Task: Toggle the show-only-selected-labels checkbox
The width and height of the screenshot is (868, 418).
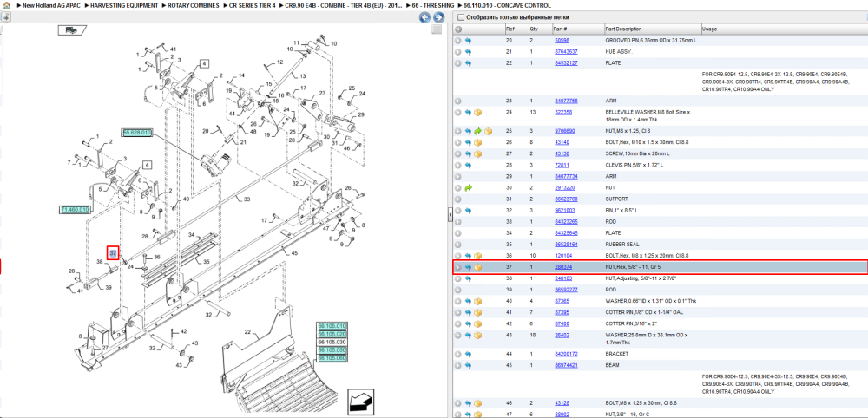Action: coord(460,17)
